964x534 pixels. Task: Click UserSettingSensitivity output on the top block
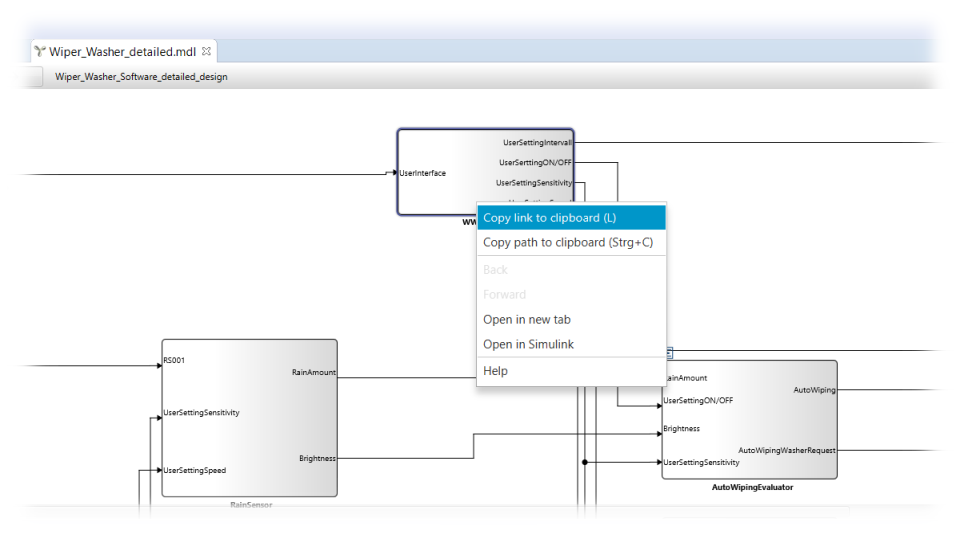tap(534, 183)
